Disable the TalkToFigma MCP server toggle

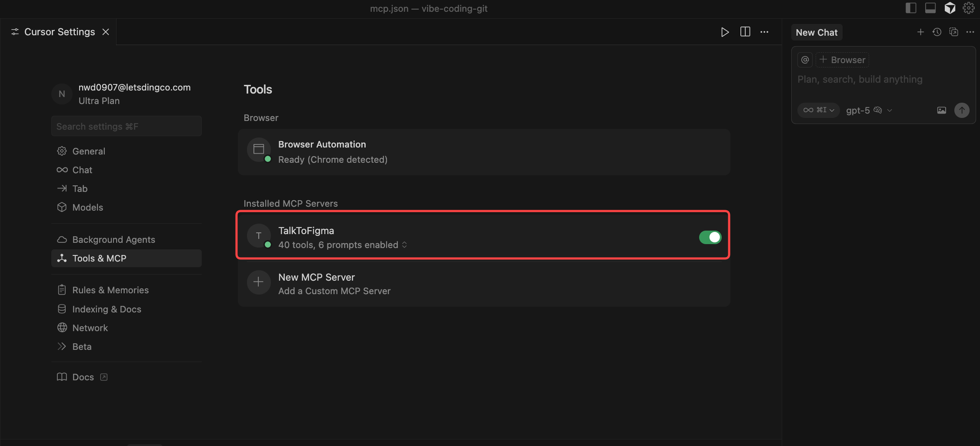point(710,237)
